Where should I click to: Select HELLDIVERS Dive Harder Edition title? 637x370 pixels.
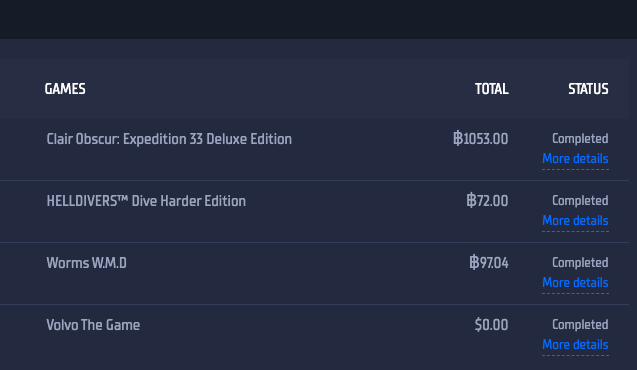tap(146, 201)
